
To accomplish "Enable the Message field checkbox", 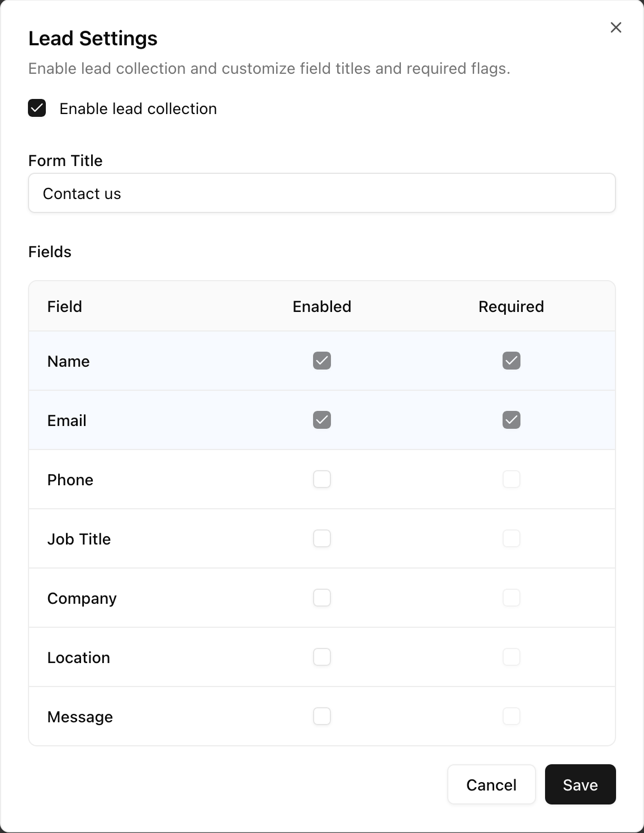I will pyautogui.click(x=321, y=716).
